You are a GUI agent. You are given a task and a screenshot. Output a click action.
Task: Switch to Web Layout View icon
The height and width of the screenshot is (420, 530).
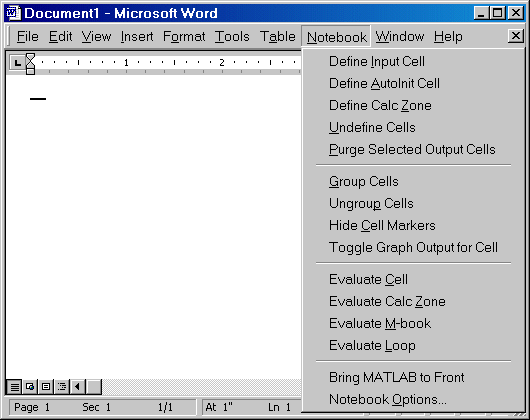coord(30,387)
